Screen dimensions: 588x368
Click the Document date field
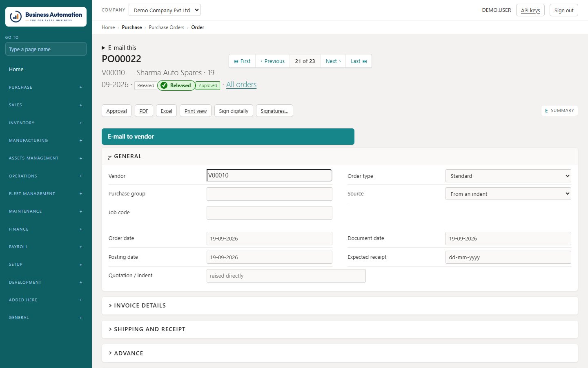click(x=508, y=239)
